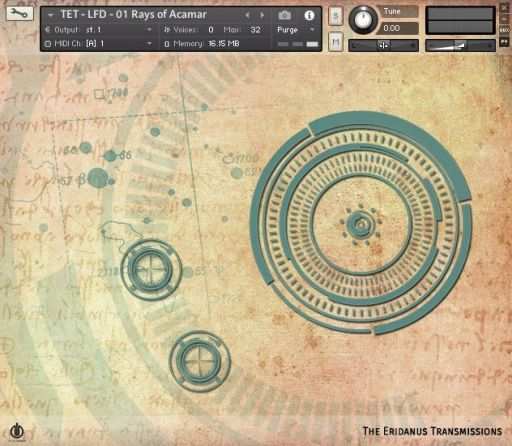Click the Output icon beside the Output label
Viewport: 512px width, 446px height.
point(48,30)
